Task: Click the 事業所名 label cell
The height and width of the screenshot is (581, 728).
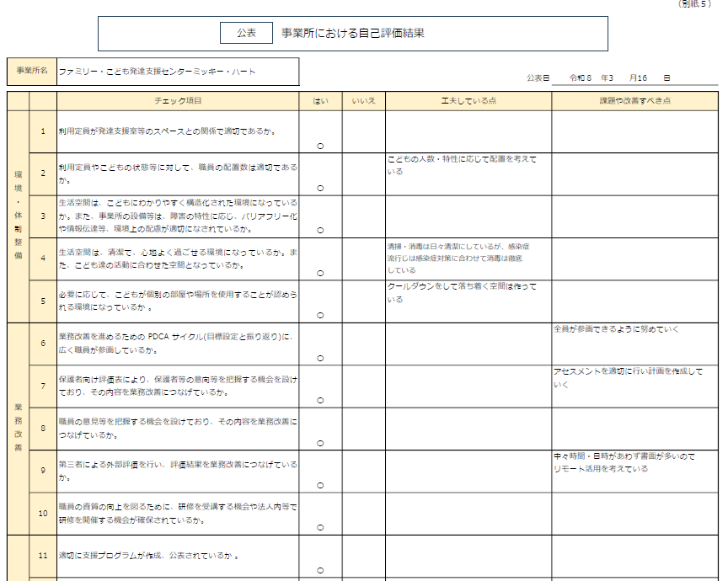Action: point(32,72)
